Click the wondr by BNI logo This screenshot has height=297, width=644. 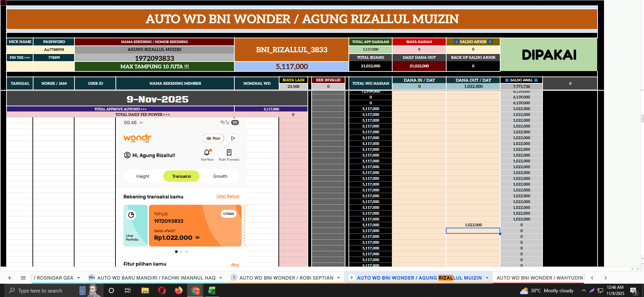[137, 138]
